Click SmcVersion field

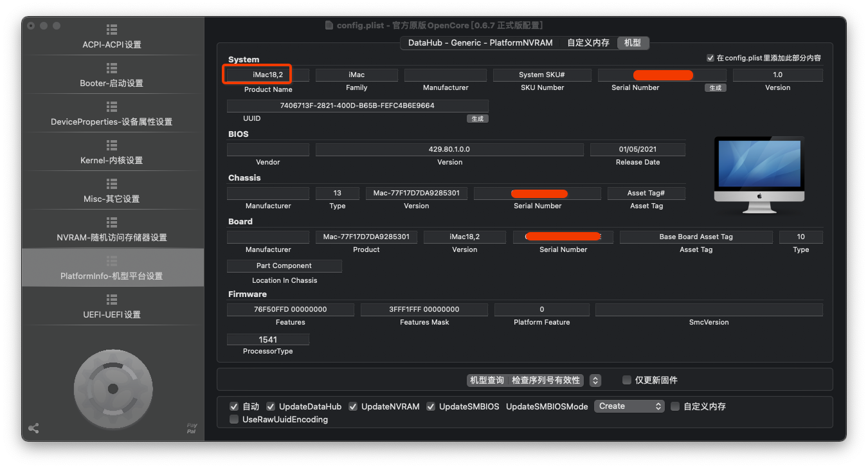coord(709,309)
